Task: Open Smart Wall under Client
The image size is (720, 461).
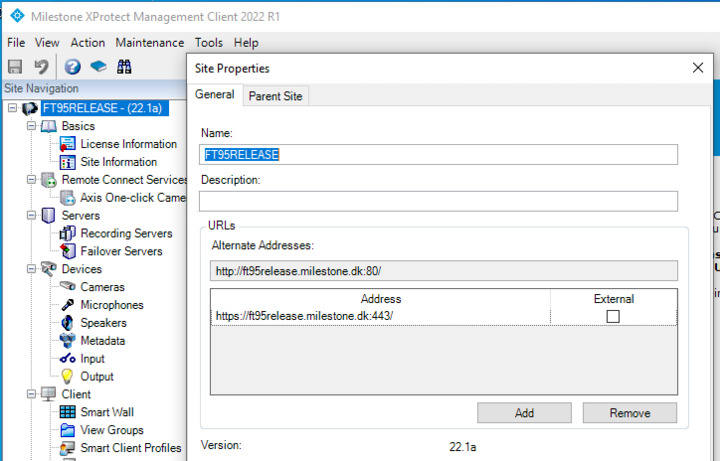Action: coord(107,412)
